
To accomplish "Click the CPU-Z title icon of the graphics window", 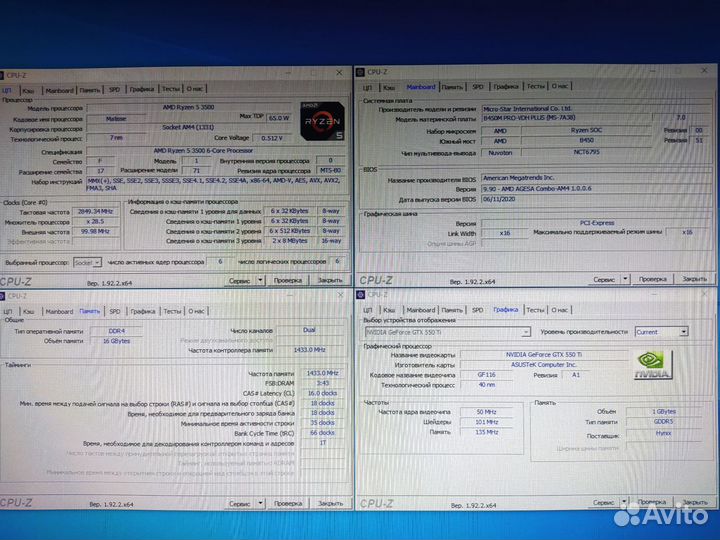I will tap(361, 294).
